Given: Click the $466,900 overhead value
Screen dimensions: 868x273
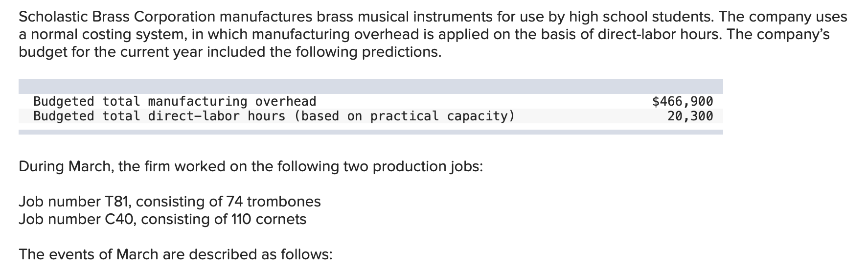Looking at the screenshot, I should click(x=683, y=101).
